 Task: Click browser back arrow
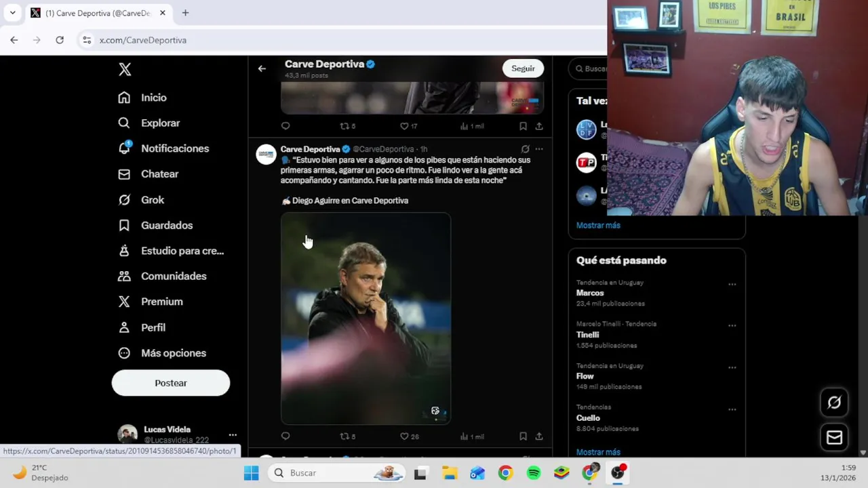[x=14, y=40]
